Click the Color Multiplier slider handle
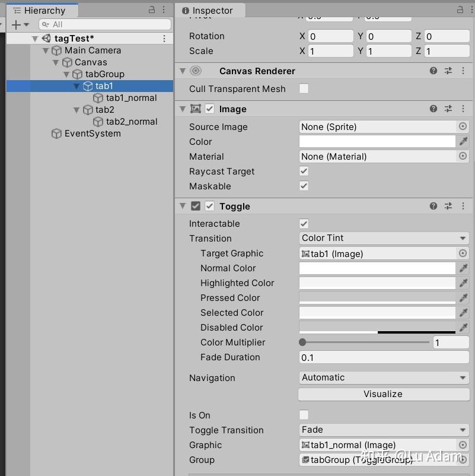This screenshot has width=475, height=476. [x=302, y=342]
